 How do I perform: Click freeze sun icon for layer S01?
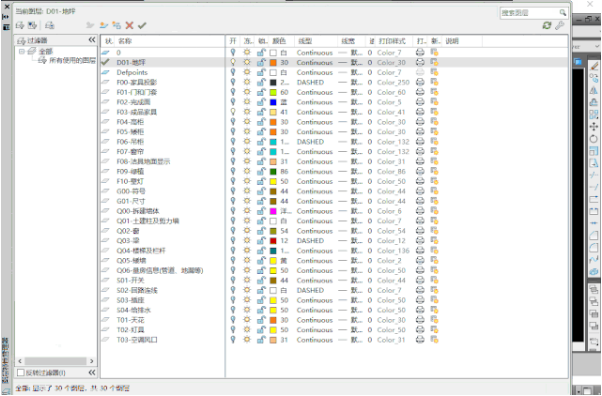click(247, 280)
